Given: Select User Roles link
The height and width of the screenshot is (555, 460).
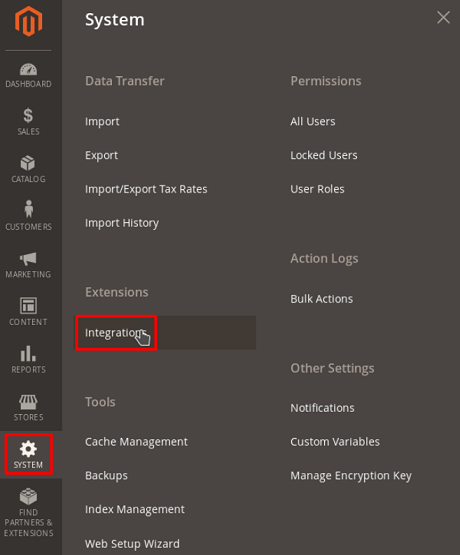Looking at the screenshot, I should [317, 189].
